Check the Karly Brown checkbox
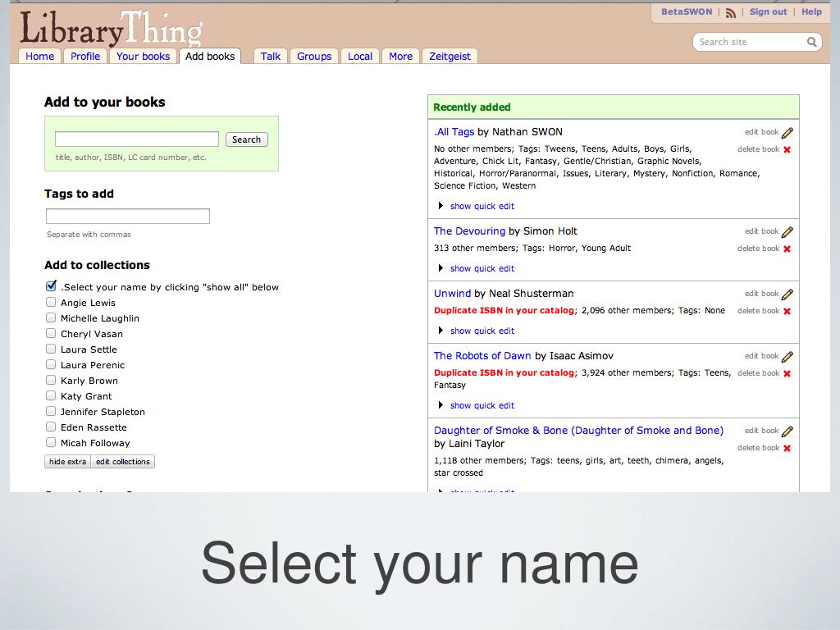Screen dimensions: 840x630 (x=51, y=380)
